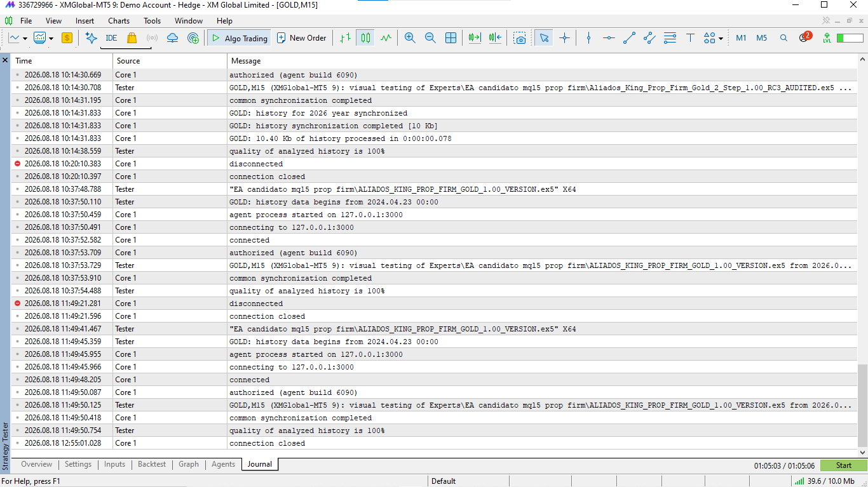This screenshot has height=487, width=868.
Task: Open the Tools menu
Action: pos(153,21)
